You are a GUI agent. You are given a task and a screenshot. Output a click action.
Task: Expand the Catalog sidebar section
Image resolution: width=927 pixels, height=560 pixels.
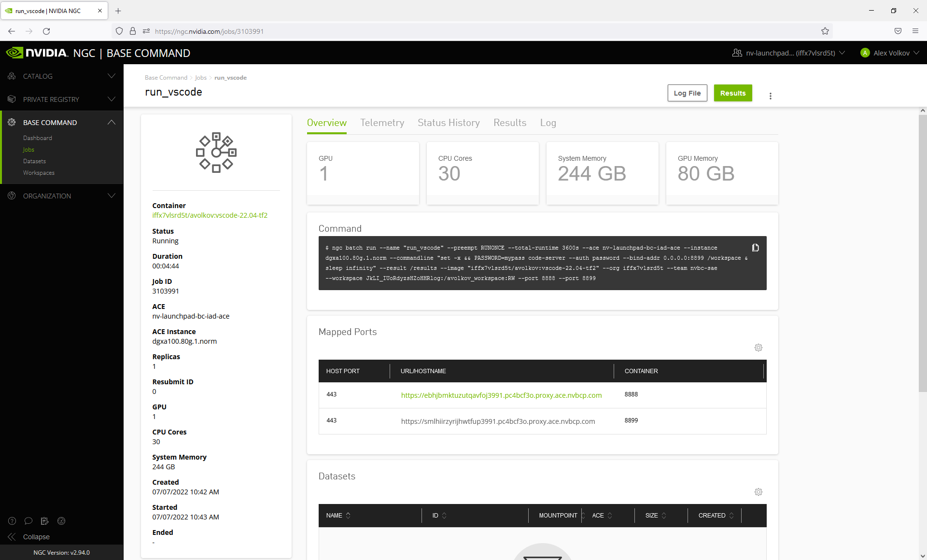pos(112,76)
